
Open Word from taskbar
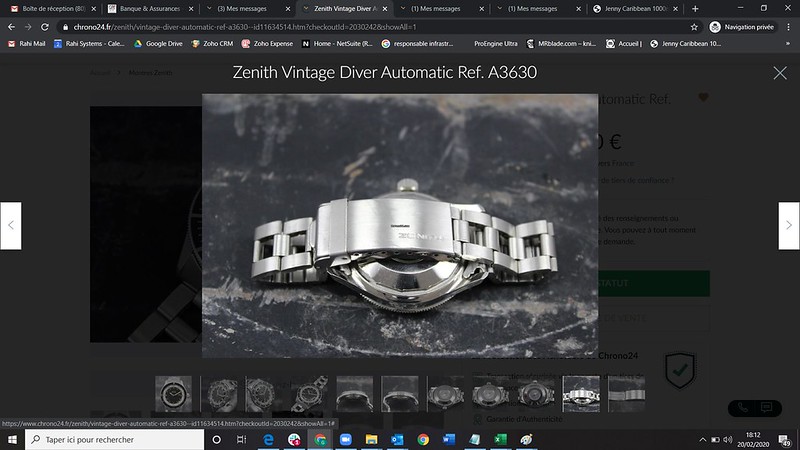[448, 439]
